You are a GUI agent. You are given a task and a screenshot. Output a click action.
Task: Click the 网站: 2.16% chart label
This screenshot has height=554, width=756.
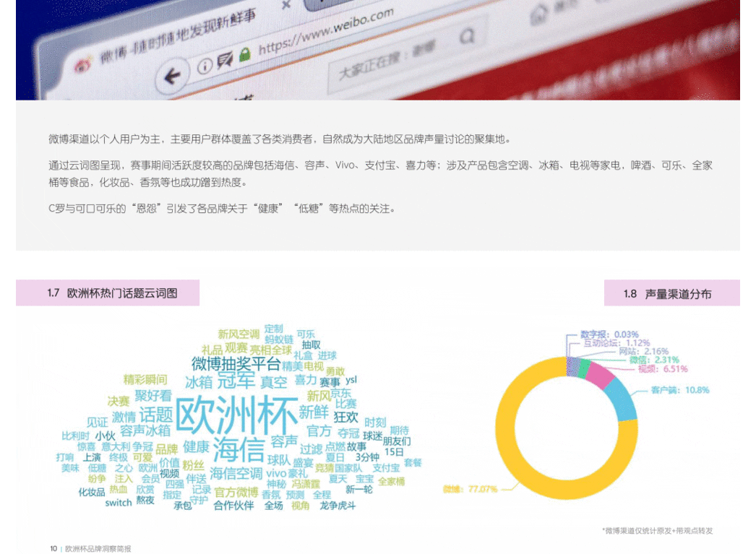point(643,351)
